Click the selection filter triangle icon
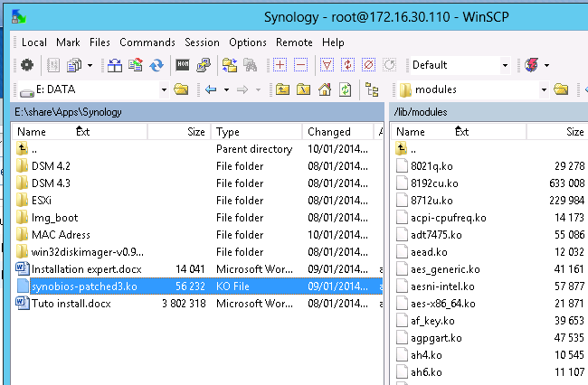This screenshot has width=588, height=385. pos(327,65)
